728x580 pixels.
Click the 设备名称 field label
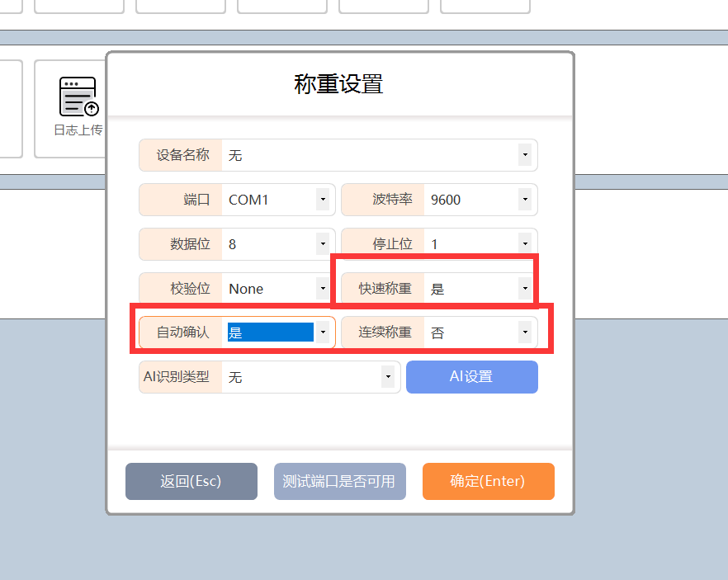click(x=183, y=155)
